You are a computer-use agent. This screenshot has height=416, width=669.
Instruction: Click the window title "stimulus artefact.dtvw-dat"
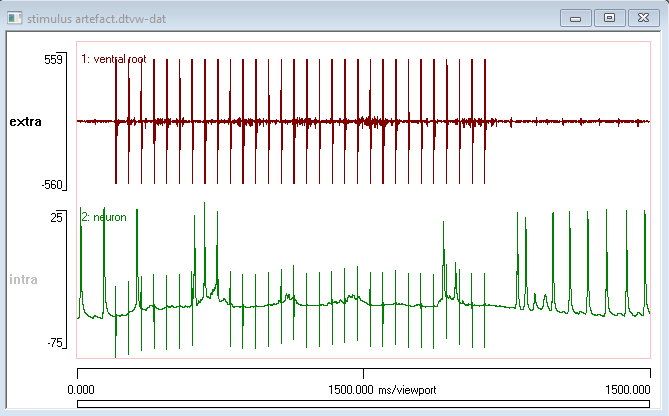(96, 19)
